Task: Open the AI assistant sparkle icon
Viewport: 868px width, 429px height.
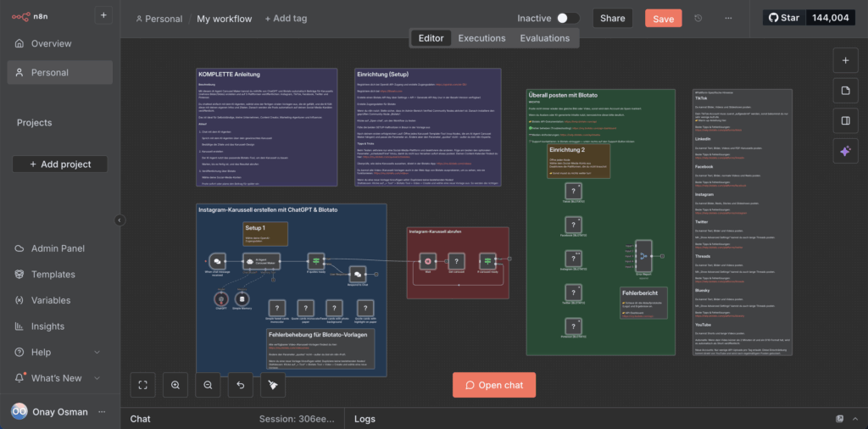Action: point(845,151)
